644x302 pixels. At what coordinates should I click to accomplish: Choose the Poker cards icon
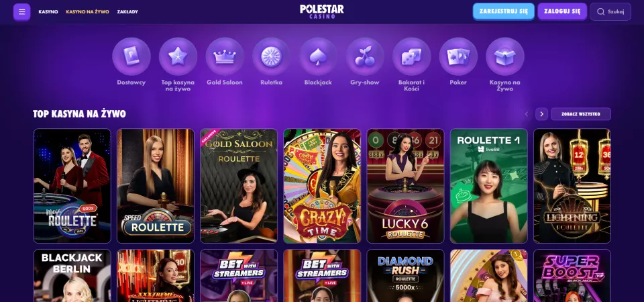point(458,56)
